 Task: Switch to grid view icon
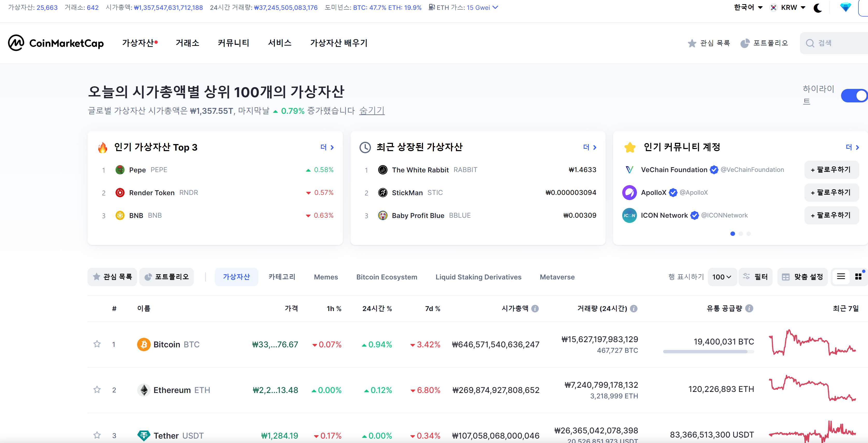pyautogui.click(x=858, y=277)
